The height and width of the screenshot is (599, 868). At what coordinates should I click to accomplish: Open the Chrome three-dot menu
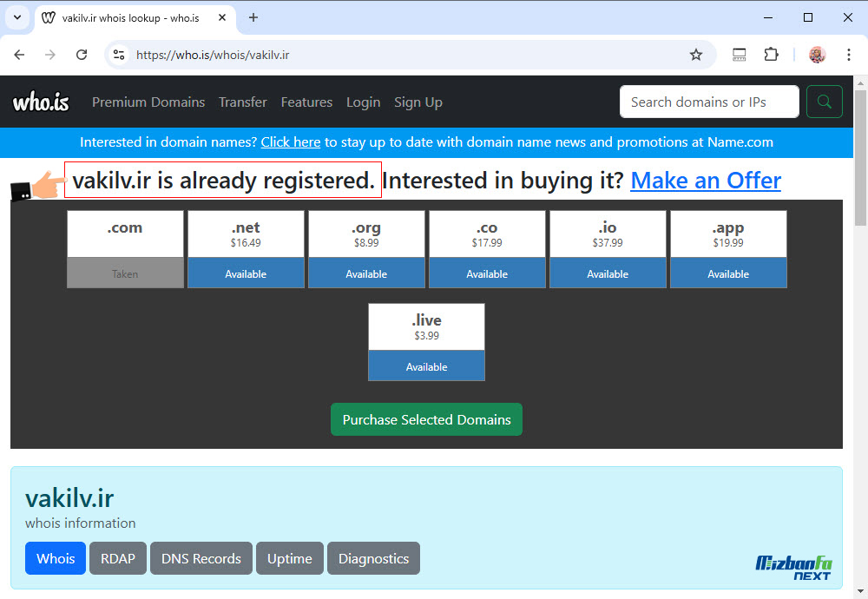[849, 55]
